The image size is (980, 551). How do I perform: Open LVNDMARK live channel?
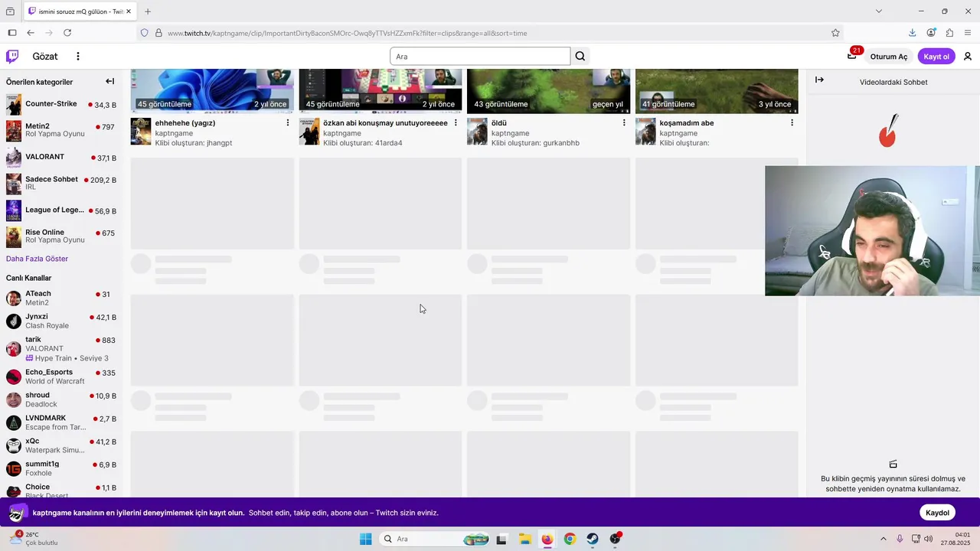point(61,422)
